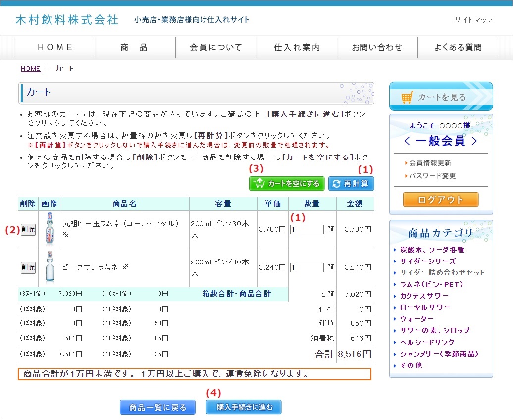Open 会員情報更新 link in member panel
The height and width of the screenshot is (420, 513).
(x=430, y=163)
